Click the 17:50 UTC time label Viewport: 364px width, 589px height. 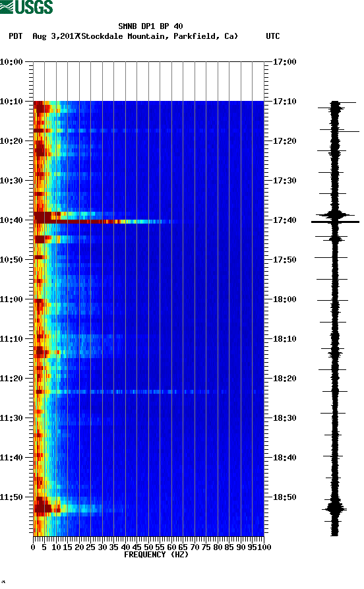(x=284, y=260)
